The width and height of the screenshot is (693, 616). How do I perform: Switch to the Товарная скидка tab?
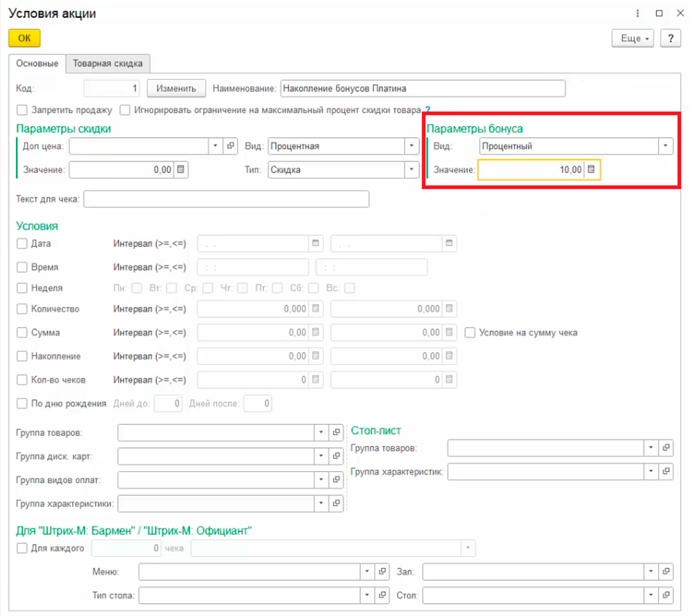pos(108,64)
